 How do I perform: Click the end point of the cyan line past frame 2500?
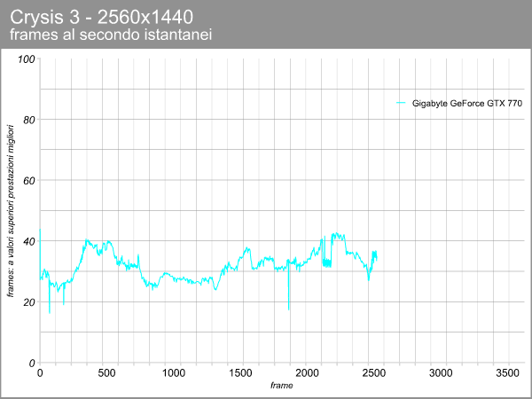377,260
